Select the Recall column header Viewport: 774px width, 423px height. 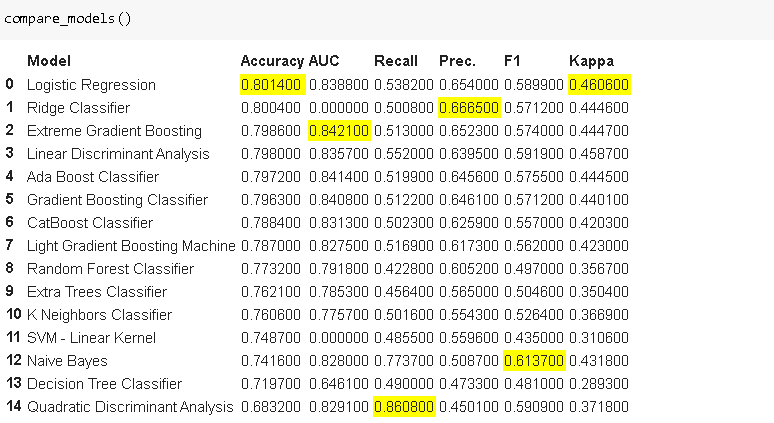pyautogui.click(x=396, y=61)
